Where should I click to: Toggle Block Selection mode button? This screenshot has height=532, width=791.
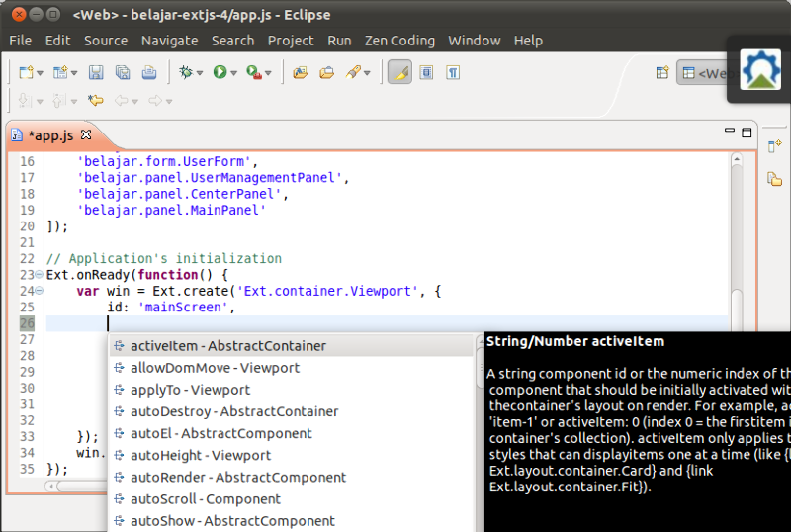(x=426, y=72)
